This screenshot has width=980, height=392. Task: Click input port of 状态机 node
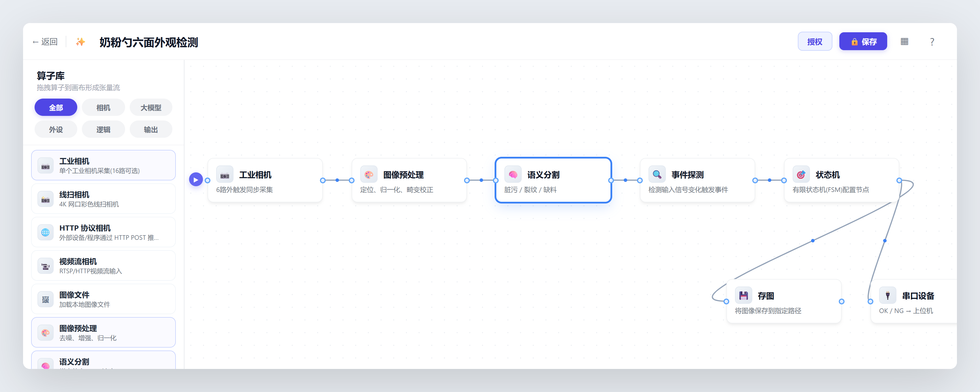click(784, 180)
